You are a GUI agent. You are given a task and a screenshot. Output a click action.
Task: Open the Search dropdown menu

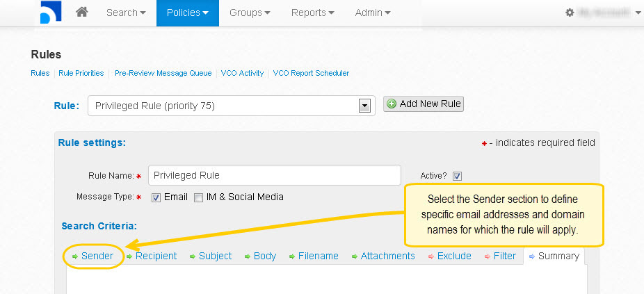point(126,13)
